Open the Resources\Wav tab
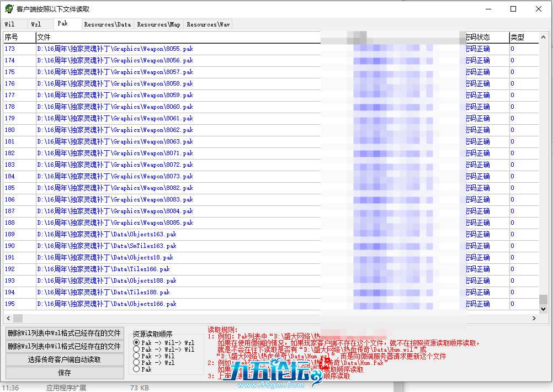 click(208, 24)
